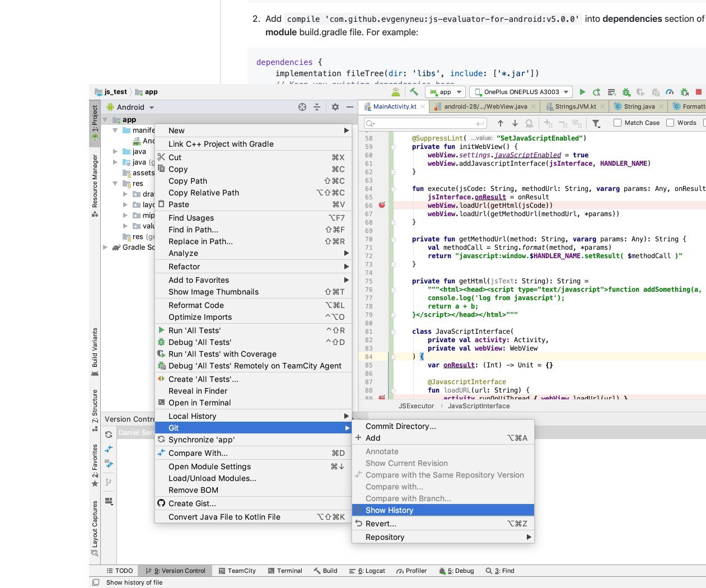Select Run 'All Tests' menu item
Screen dimensions: 706x588
[x=253, y=330]
